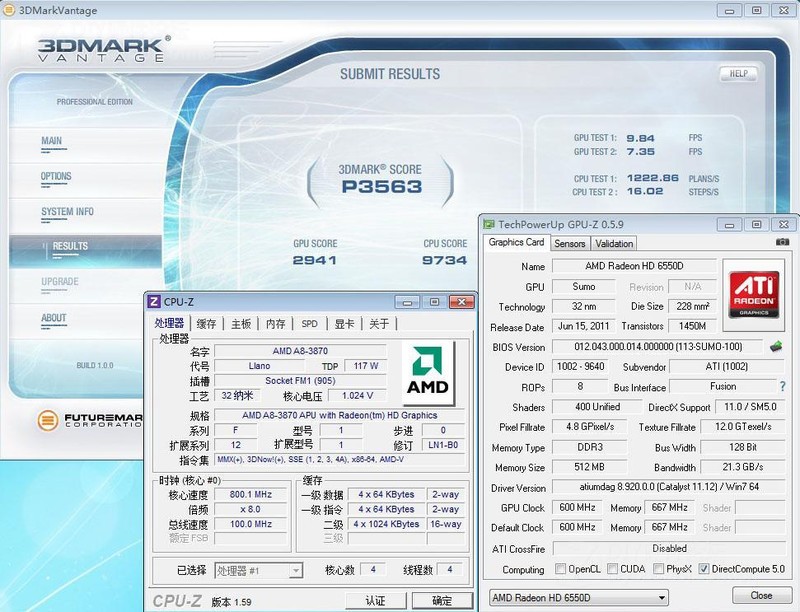This screenshot has width=800, height=612.
Task: Click the Bus Interface question mark icon
Action: click(783, 387)
